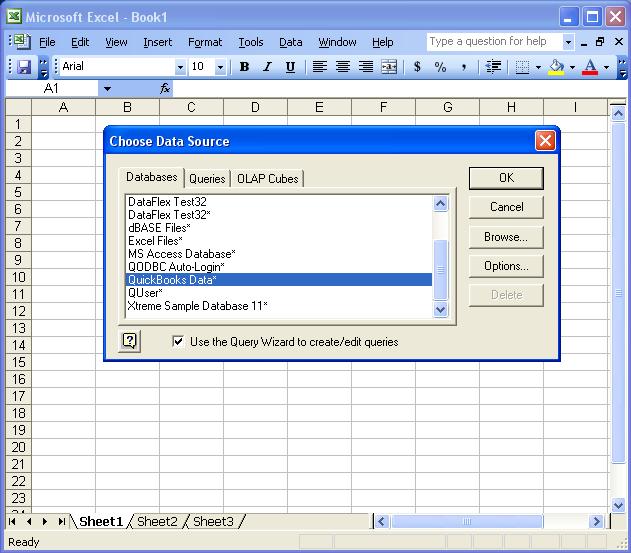Click Merge and Center icon
This screenshot has width=631, height=553.
(x=389, y=67)
